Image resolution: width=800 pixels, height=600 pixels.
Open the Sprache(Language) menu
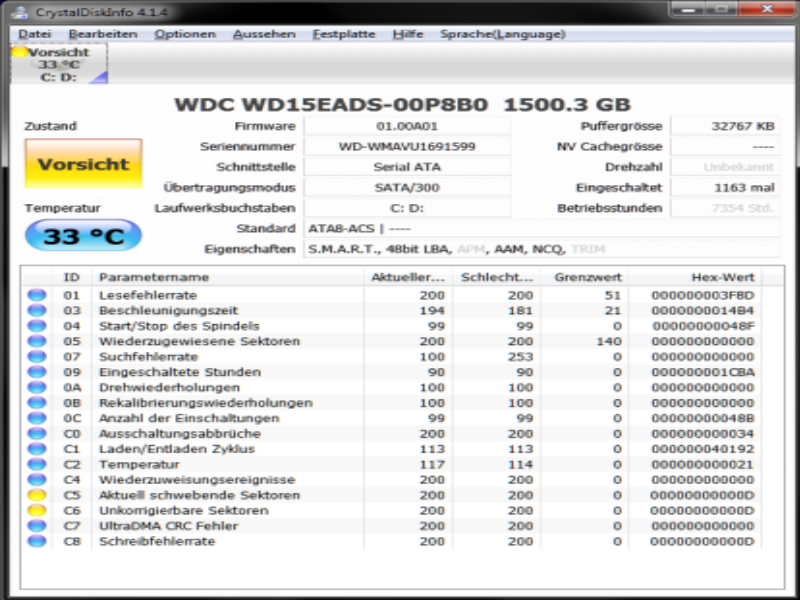click(503, 34)
